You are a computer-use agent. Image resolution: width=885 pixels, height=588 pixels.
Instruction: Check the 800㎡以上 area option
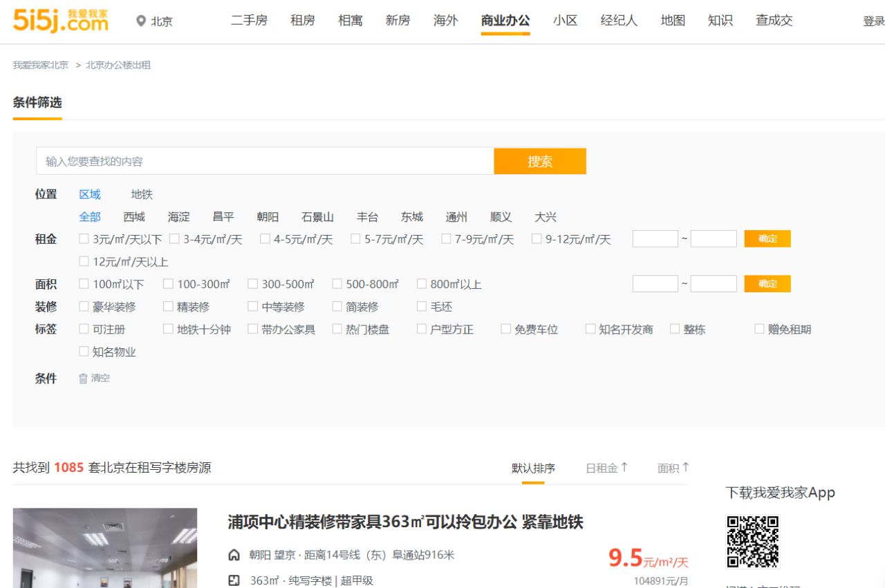(421, 283)
